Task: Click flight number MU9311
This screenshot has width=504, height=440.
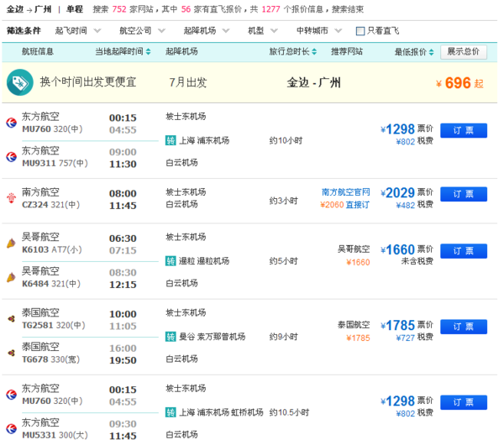Action: pyautogui.click(x=39, y=163)
